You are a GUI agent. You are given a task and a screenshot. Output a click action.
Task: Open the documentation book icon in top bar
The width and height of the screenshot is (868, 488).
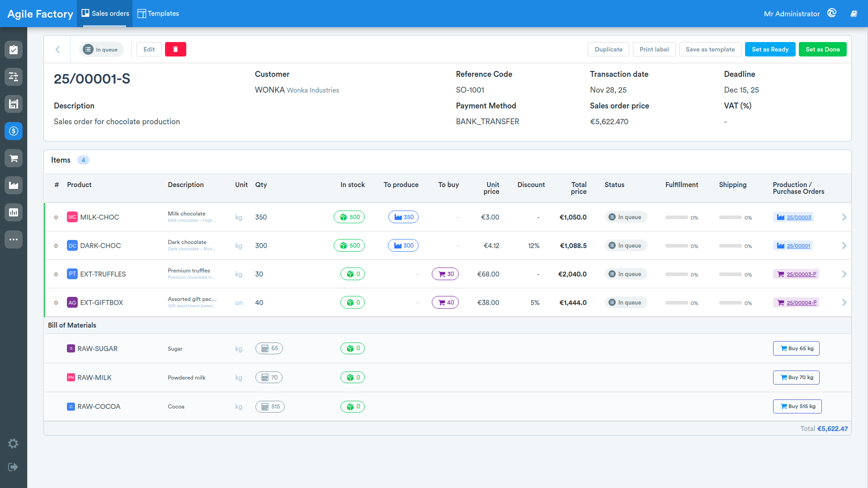click(854, 14)
